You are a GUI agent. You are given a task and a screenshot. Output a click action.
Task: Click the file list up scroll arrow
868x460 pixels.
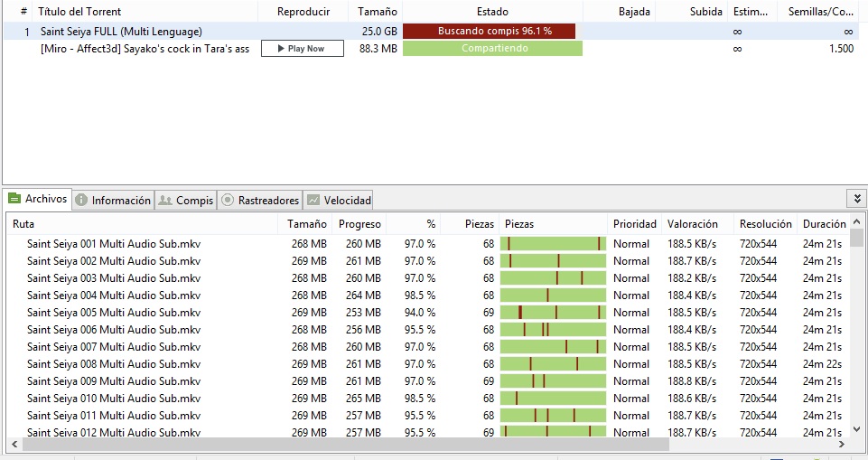tap(856, 222)
